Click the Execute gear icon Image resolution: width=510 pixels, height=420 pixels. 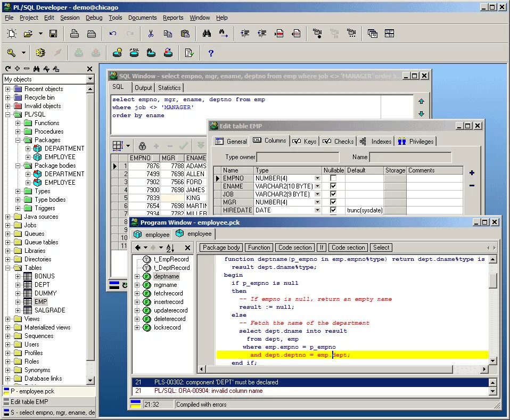coord(40,53)
